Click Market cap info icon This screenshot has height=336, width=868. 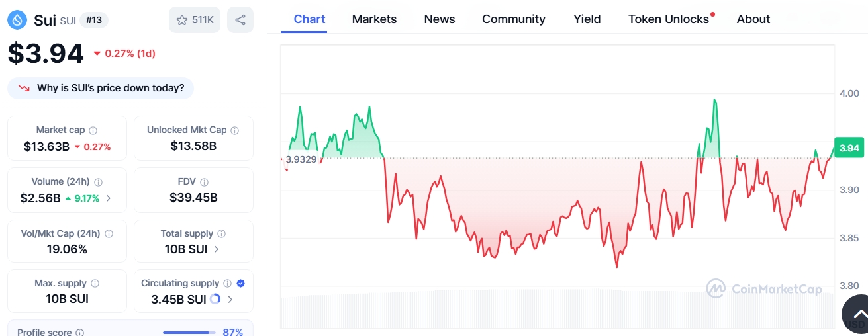click(93, 130)
